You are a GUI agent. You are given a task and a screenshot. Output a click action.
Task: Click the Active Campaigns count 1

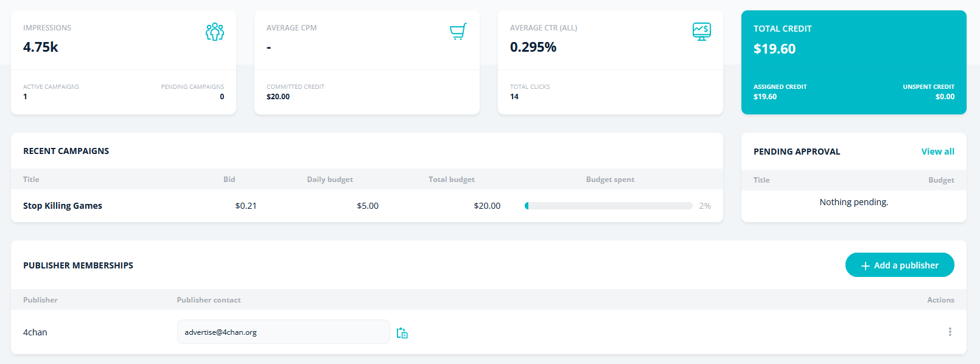(25, 97)
